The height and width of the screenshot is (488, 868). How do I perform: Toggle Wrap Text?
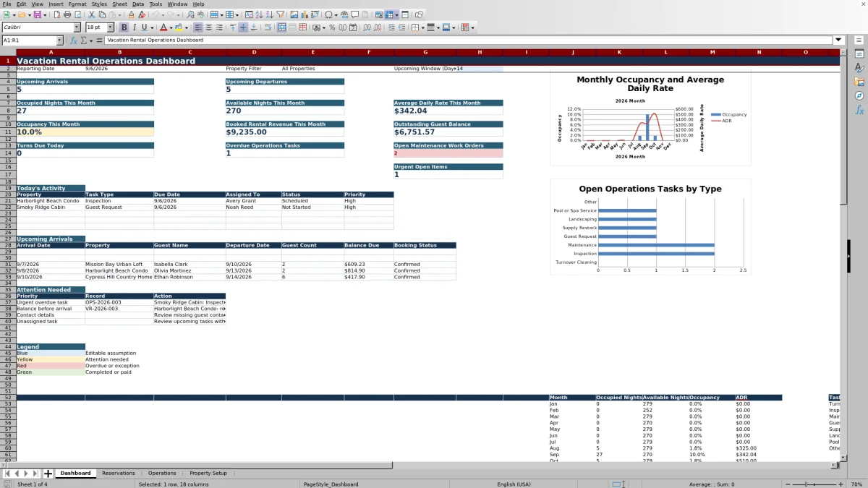268,27
